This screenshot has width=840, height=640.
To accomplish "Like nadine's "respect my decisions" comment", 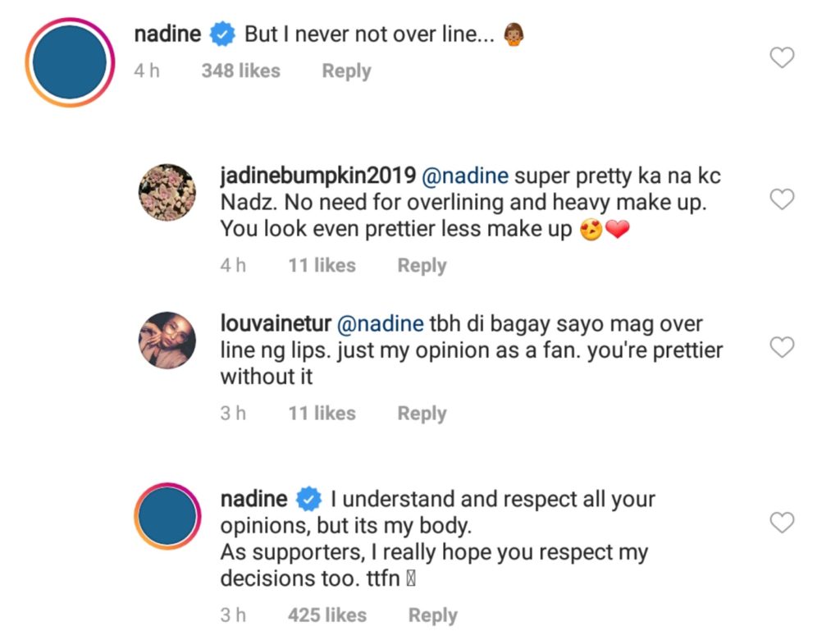I will 783,523.
